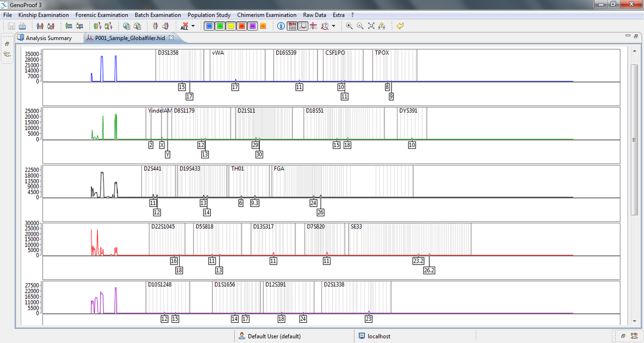This screenshot has width=644, height=343.
Task: Click the zoom in magnifier icon
Action: point(349,26)
